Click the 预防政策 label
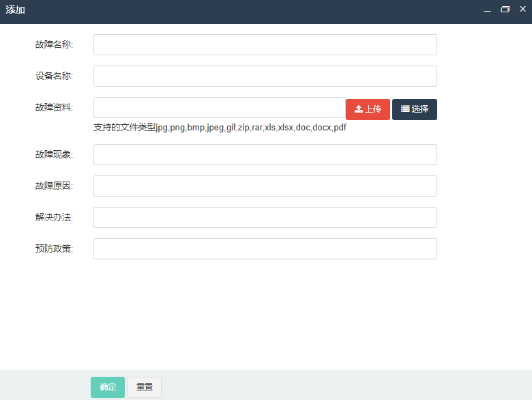Viewport: 532px width, 400px height. (54, 248)
